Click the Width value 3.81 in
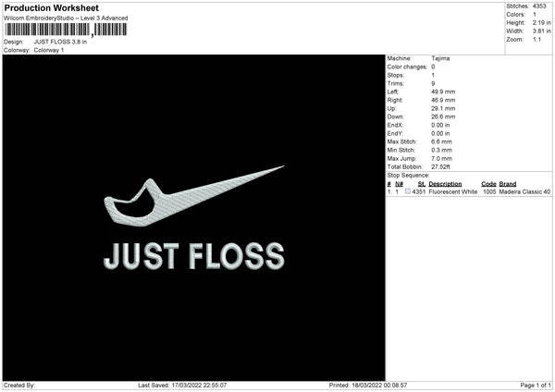The height and width of the screenshot is (392, 555). (541, 31)
